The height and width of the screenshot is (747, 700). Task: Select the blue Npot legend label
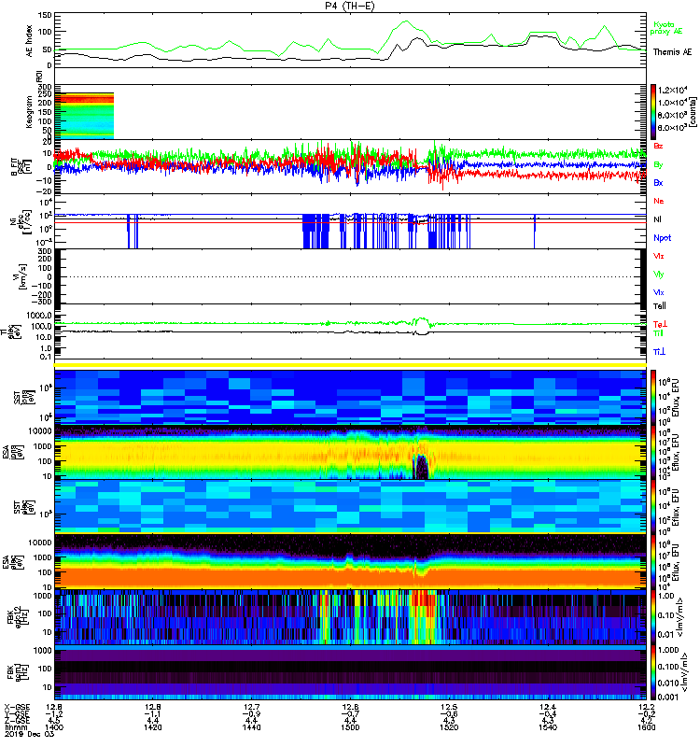tap(663, 238)
